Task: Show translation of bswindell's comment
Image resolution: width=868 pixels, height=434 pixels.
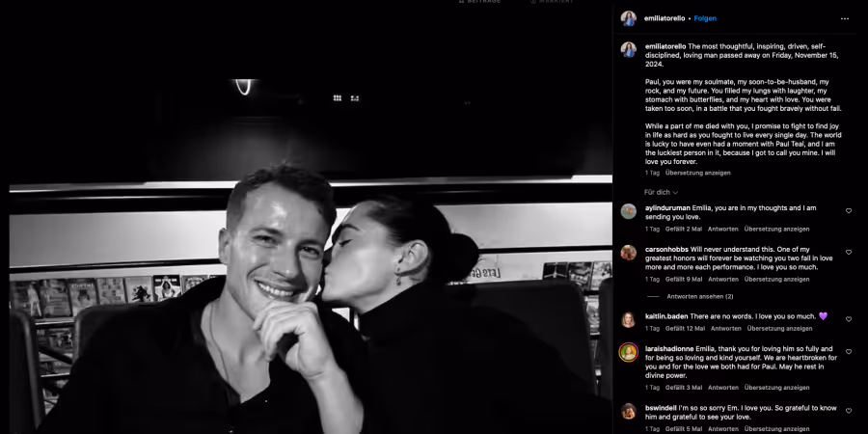Action: (x=776, y=429)
